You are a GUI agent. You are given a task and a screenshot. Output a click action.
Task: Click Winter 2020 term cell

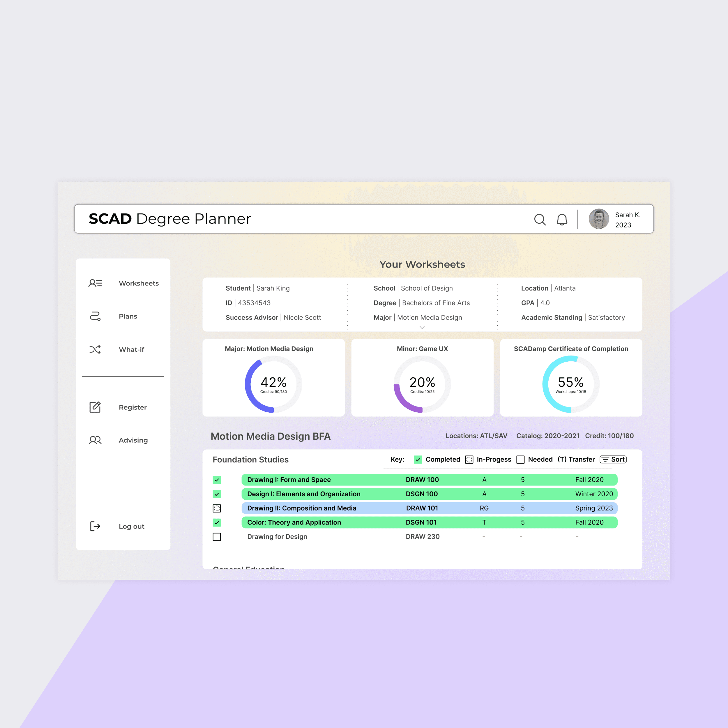(x=594, y=494)
